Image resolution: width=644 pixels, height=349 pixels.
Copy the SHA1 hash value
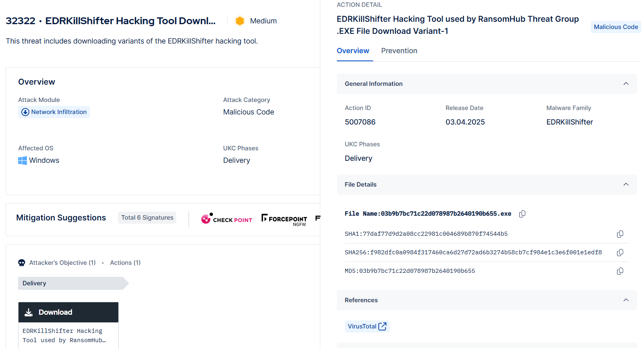[x=620, y=234]
